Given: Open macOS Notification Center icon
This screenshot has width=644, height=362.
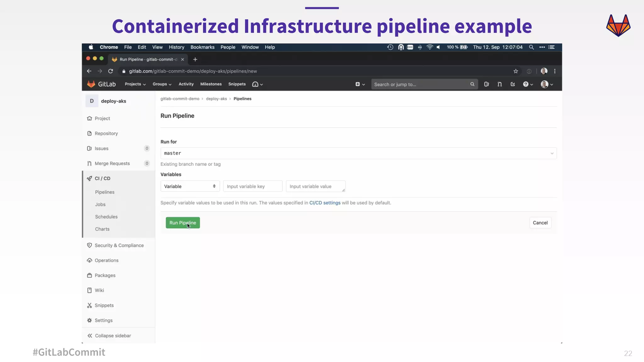Looking at the screenshot, I should 552,47.
